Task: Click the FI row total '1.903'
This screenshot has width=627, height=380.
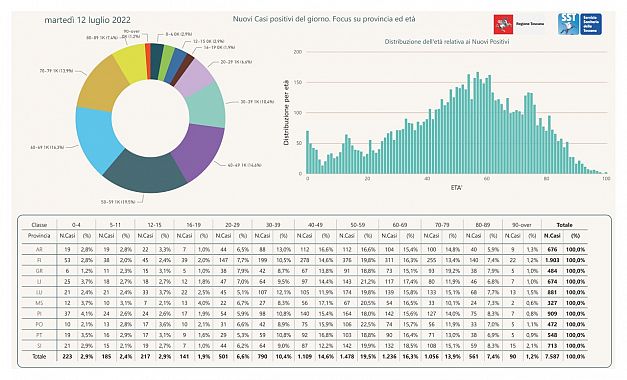Action: pyautogui.click(x=552, y=260)
